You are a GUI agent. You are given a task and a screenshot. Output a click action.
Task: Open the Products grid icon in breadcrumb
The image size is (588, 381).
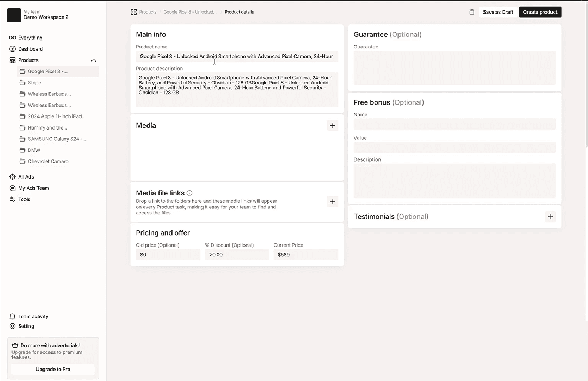134,12
